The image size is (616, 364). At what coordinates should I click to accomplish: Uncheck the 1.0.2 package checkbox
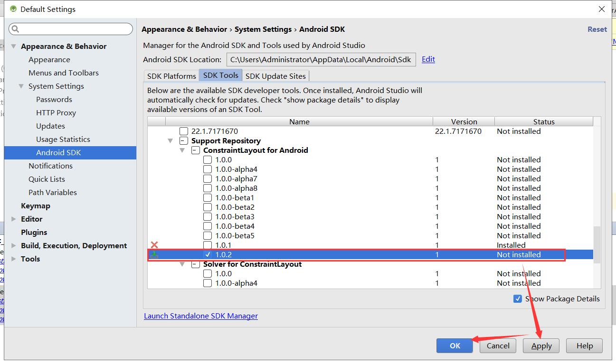(208, 254)
